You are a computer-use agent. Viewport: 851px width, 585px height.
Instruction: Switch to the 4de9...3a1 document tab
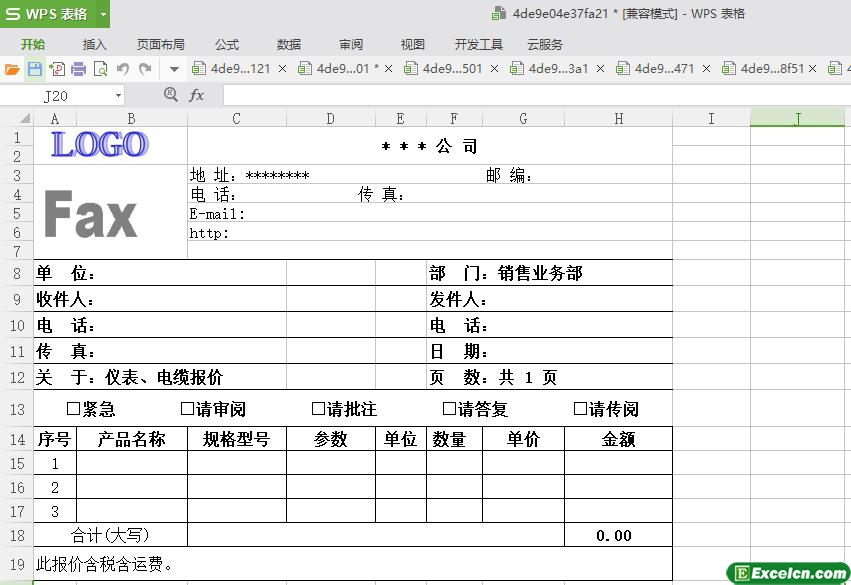pyautogui.click(x=550, y=69)
